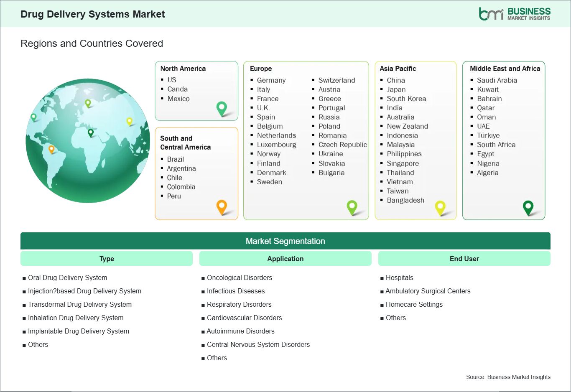The width and height of the screenshot is (571, 392).
Task: Click the yellow pin in Asia Pacific card
Action: (x=440, y=207)
